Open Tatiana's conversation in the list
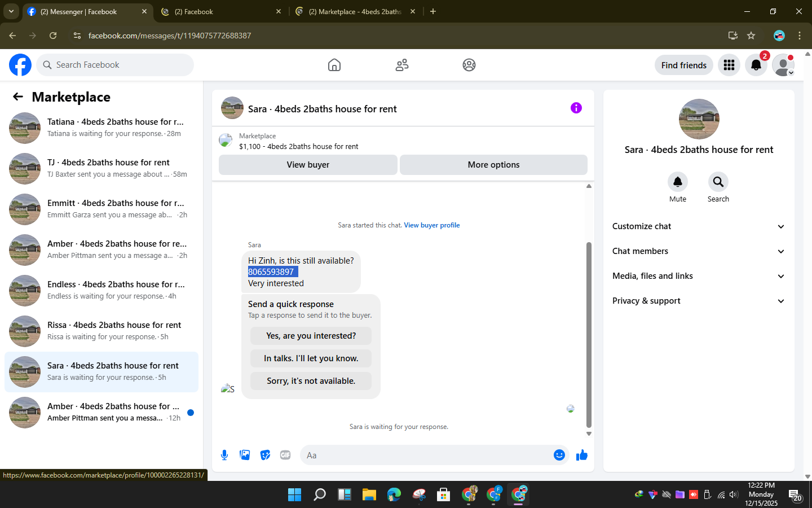 (x=101, y=128)
